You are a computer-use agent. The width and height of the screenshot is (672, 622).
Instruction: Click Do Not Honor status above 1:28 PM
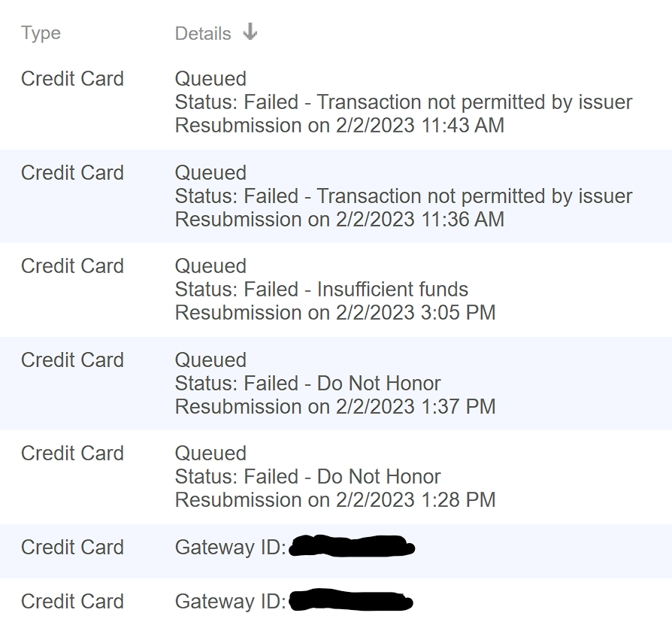point(307,477)
